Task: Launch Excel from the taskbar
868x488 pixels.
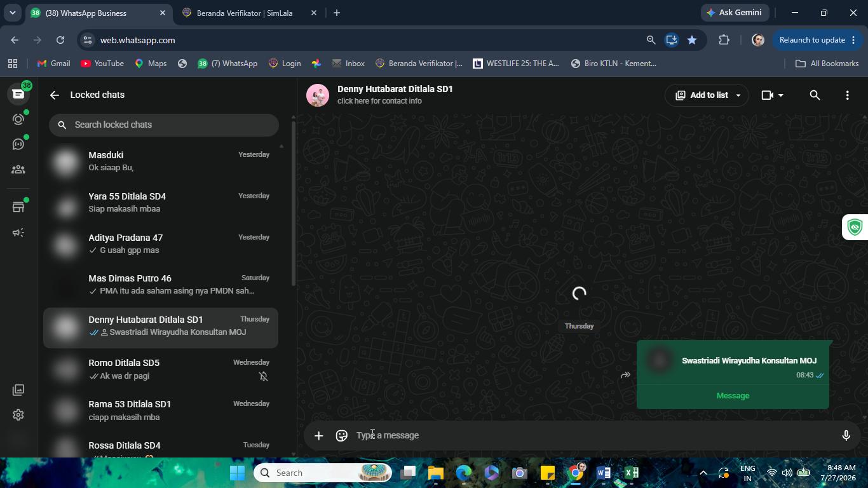Action: [632, 473]
